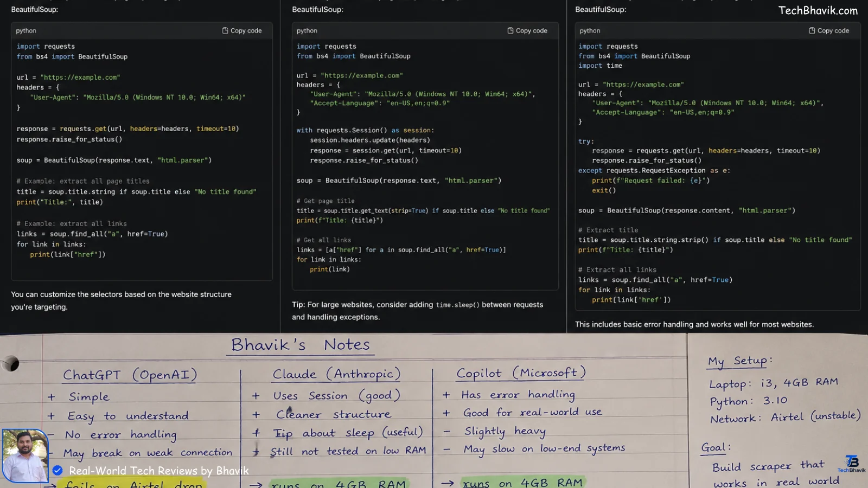This screenshot has height=488, width=868.
Task: Click "You can customize the selectors" sentence
Action: click(x=121, y=300)
